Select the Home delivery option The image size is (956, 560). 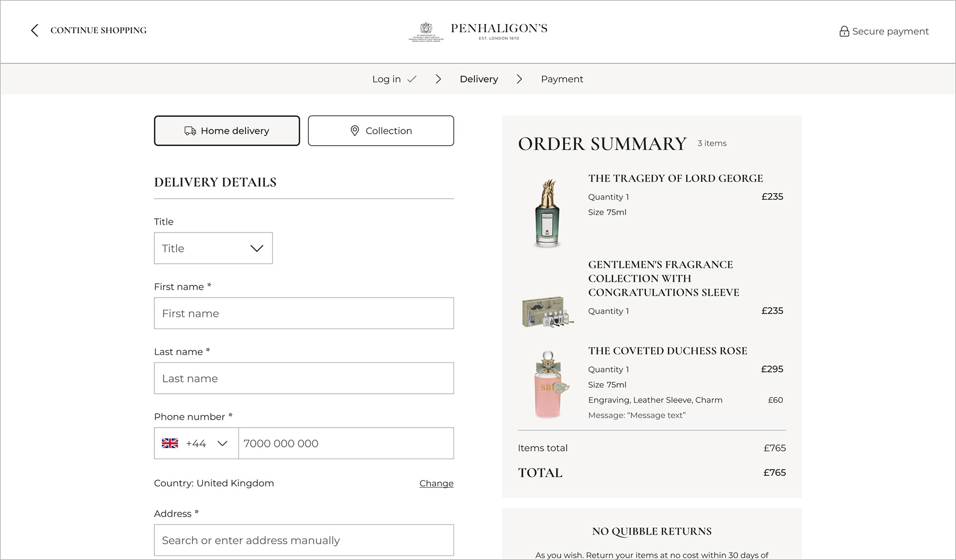(227, 131)
